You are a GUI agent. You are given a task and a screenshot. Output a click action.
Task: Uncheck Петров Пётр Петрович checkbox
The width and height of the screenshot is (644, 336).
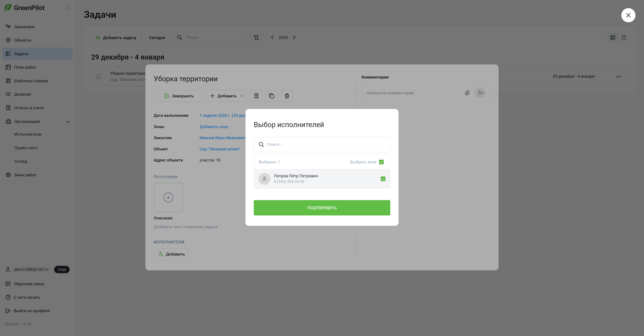(x=383, y=179)
